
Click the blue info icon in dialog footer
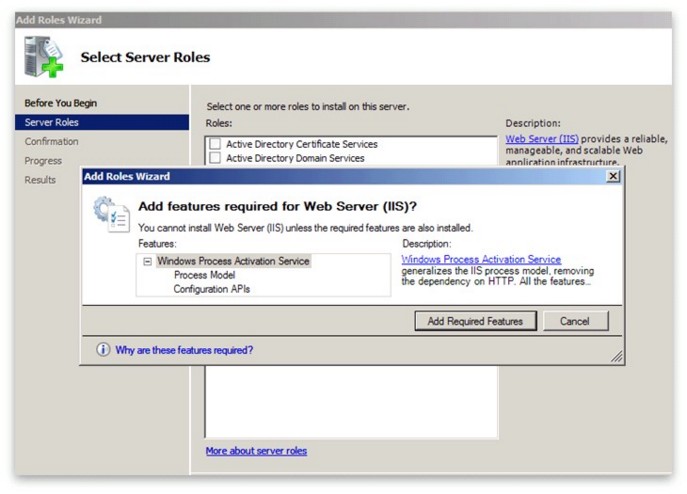click(x=103, y=350)
